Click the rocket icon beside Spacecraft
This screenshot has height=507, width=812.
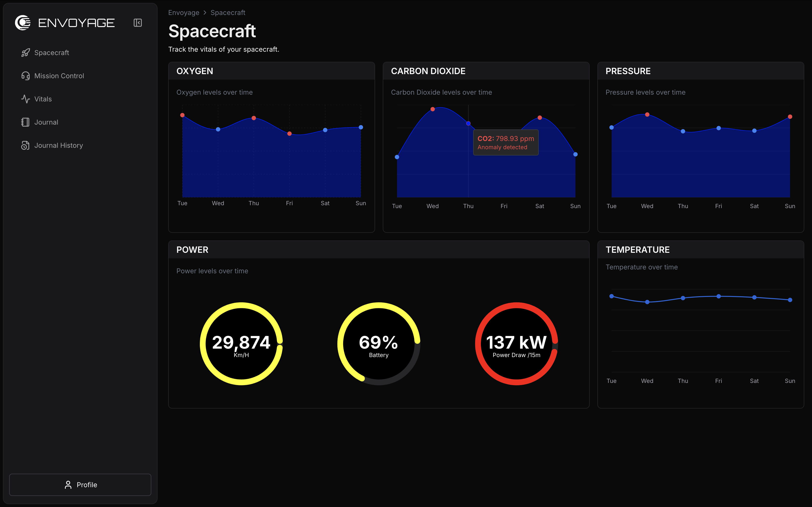[x=26, y=53]
